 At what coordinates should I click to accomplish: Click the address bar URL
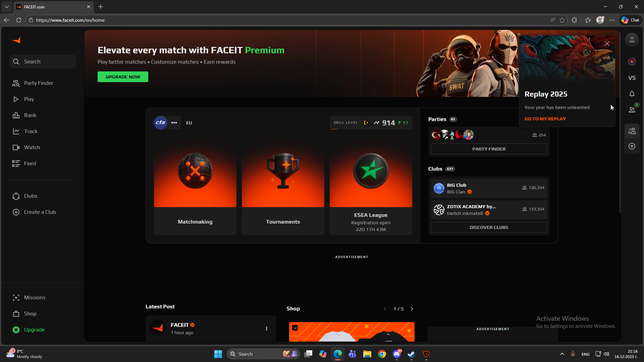[x=70, y=20]
